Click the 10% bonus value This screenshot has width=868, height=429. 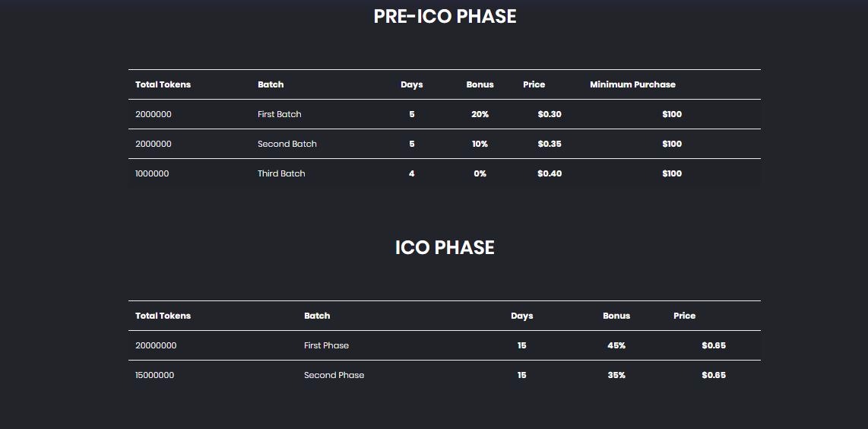(480, 144)
